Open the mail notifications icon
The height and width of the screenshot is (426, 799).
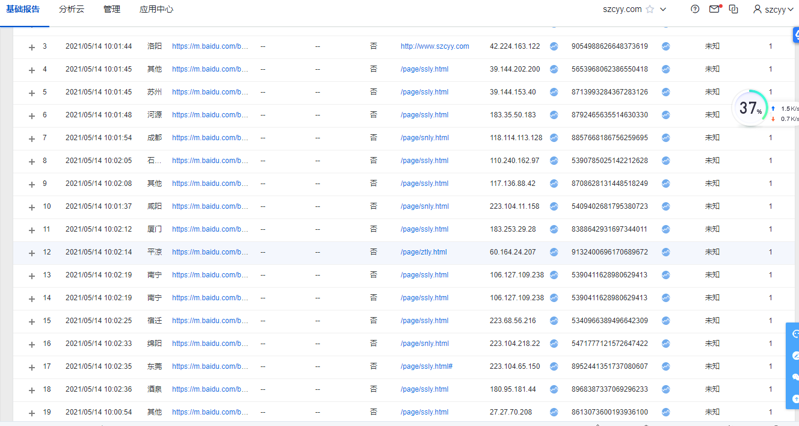point(714,9)
